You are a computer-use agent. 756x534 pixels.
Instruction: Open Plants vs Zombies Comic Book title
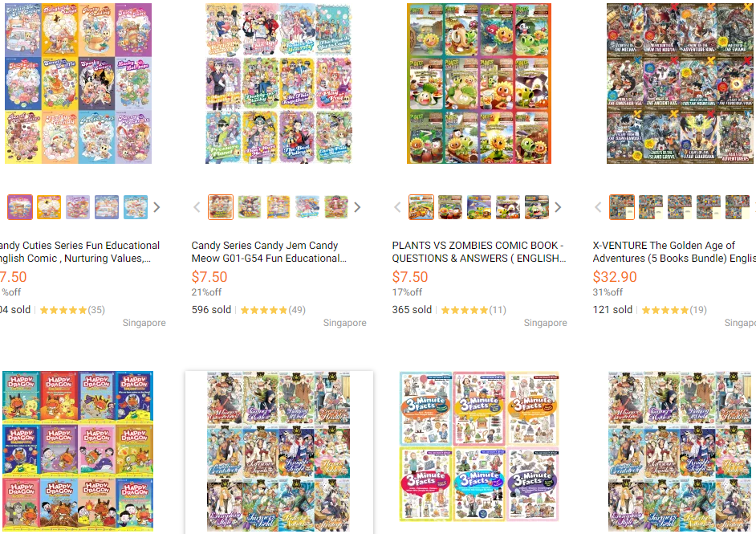(x=479, y=252)
